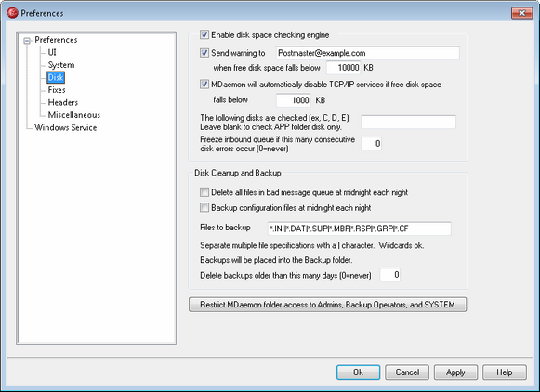
Task: Open the Windows Service page
Action: coord(65,127)
